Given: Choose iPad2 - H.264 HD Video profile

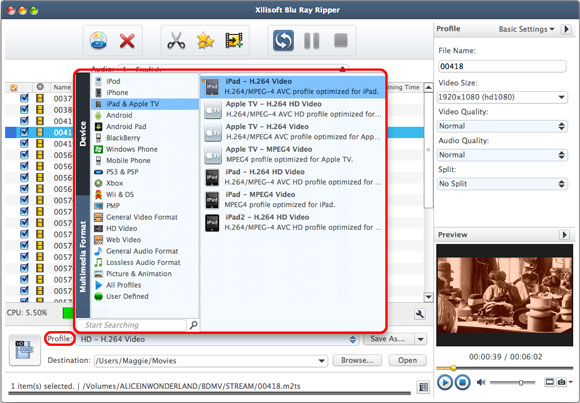Looking at the screenshot, I should [293, 222].
